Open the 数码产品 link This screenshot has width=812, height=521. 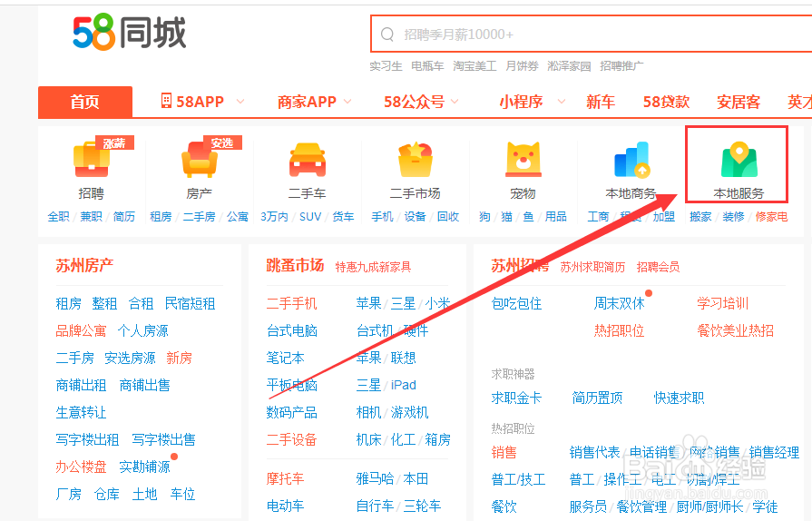click(x=291, y=413)
